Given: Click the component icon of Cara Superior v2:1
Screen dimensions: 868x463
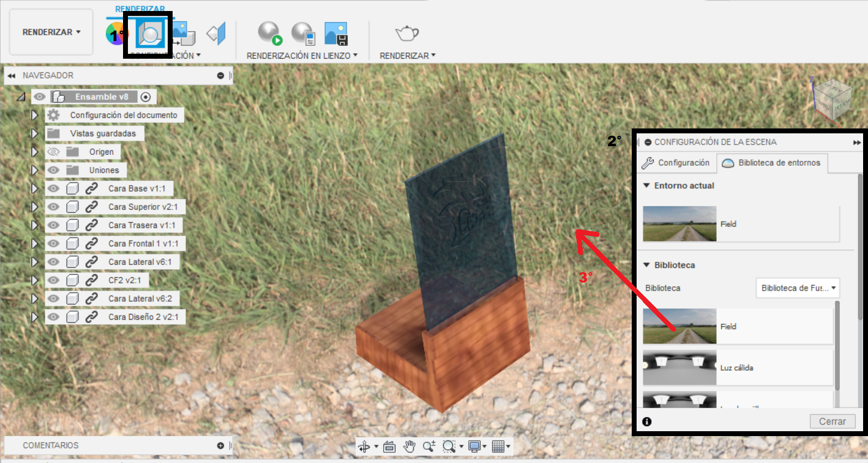Looking at the screenshot, I should (72, 207).
